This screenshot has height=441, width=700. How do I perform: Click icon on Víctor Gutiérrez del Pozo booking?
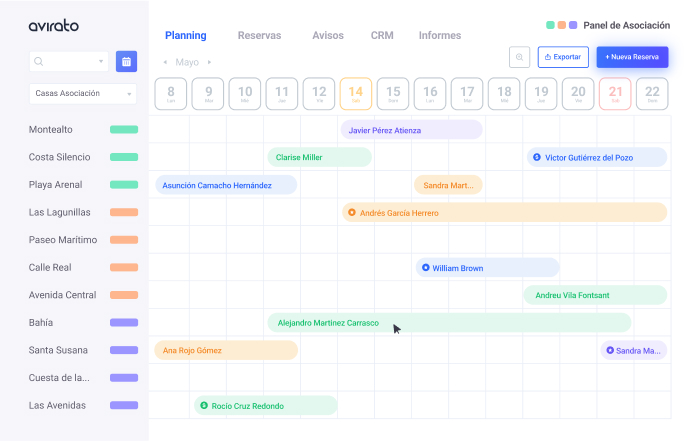[x=537, y=157]
